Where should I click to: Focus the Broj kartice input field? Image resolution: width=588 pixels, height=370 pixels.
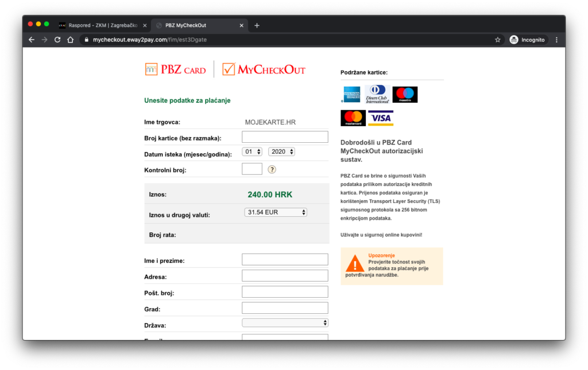[x=285, y=137]
